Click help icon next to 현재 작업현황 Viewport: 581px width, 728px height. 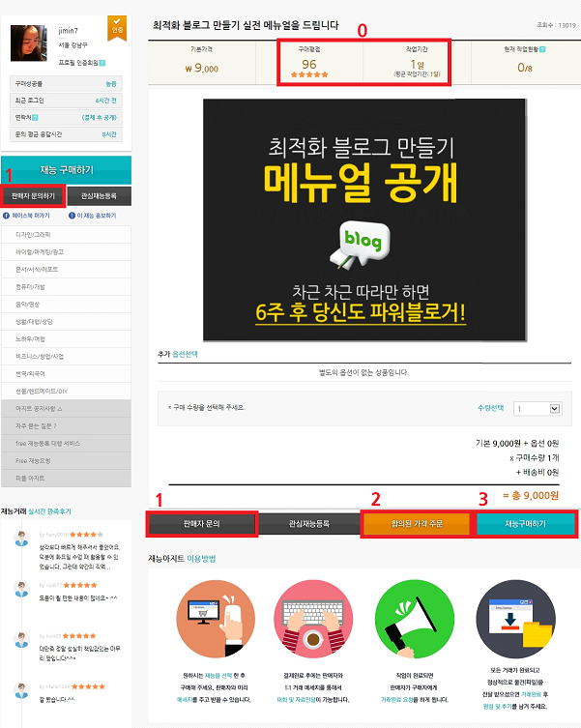coord(542,49)
